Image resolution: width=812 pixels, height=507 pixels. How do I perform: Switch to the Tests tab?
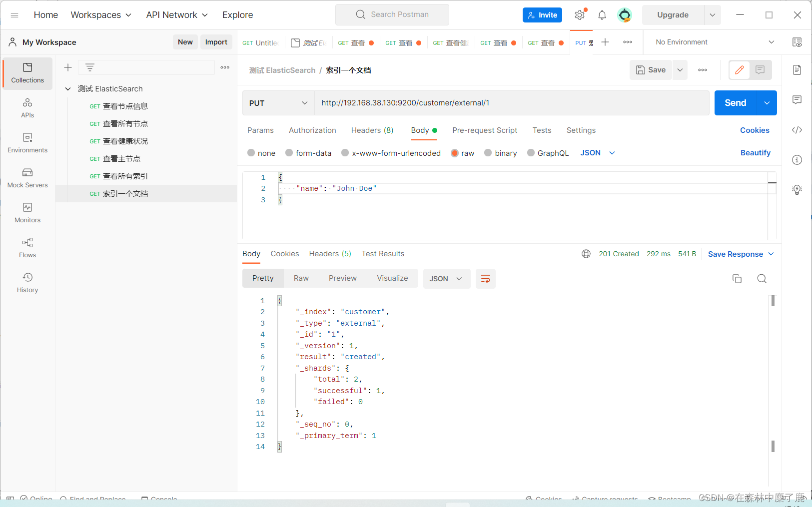542,130
